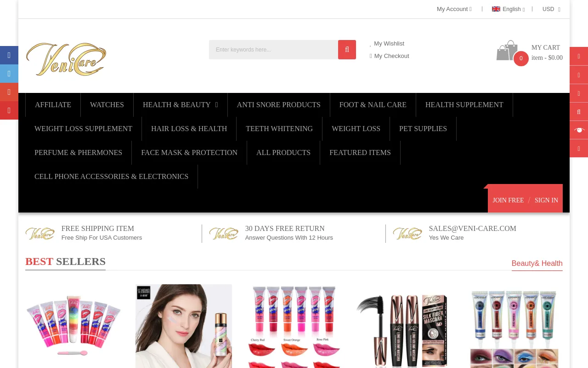This screenshot has width=588, height=368.
Task: Open the My Wishlist link
Action: pos(389,44)
